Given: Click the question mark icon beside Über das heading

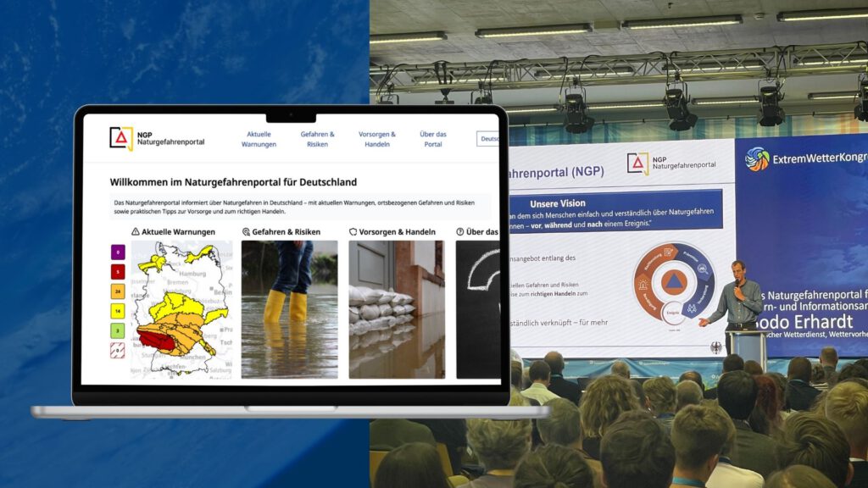Looking at the screenshot, I should [460, 232].
